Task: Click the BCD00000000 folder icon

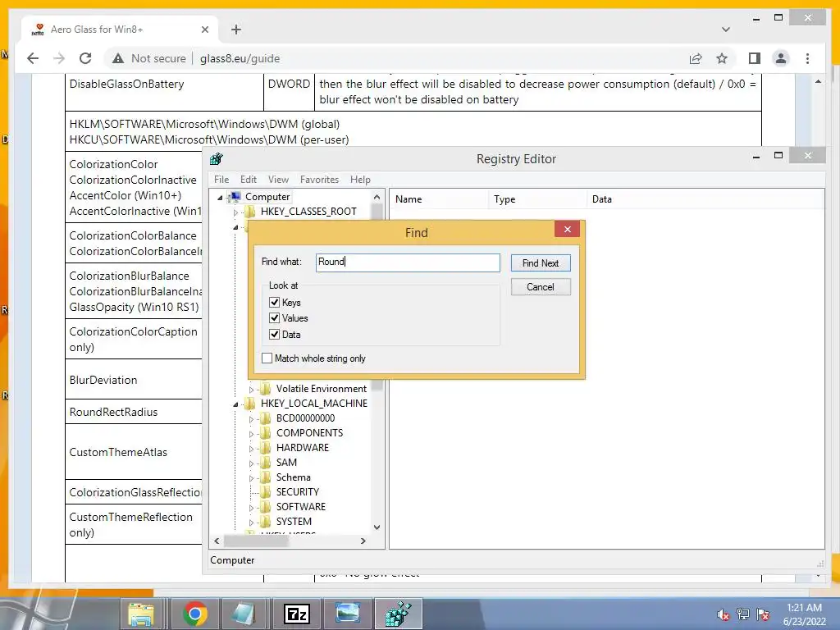Action: 266,418
